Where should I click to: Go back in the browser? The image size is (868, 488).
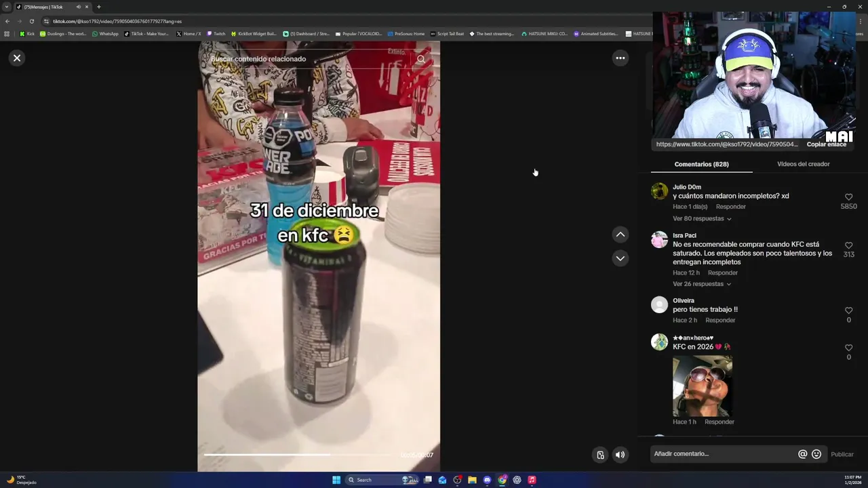click(x=7, y=21)
